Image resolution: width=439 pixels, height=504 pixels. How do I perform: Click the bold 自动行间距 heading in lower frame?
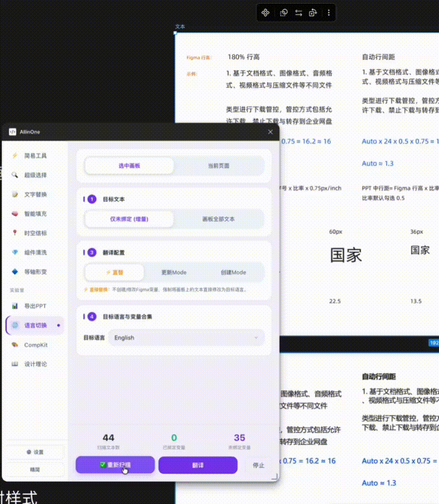[x=379, y=376]
